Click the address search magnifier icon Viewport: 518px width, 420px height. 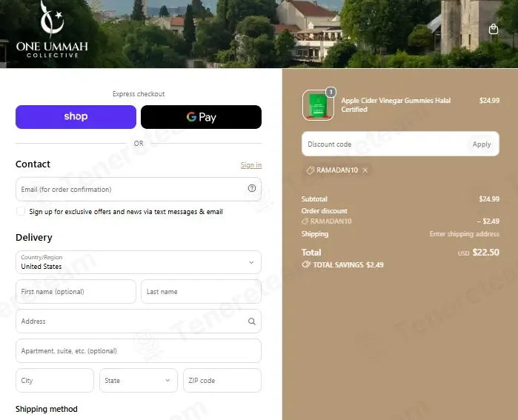point(252,321)
